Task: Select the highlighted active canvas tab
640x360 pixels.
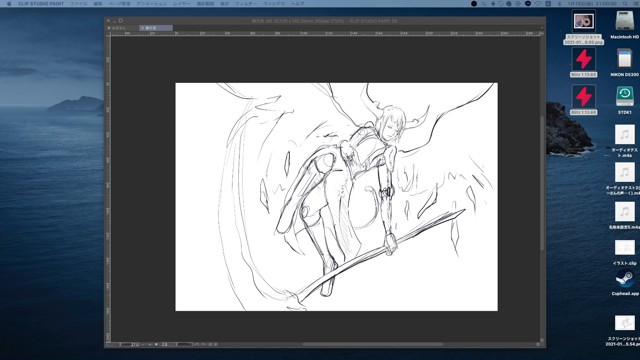Action: (156, 28)
